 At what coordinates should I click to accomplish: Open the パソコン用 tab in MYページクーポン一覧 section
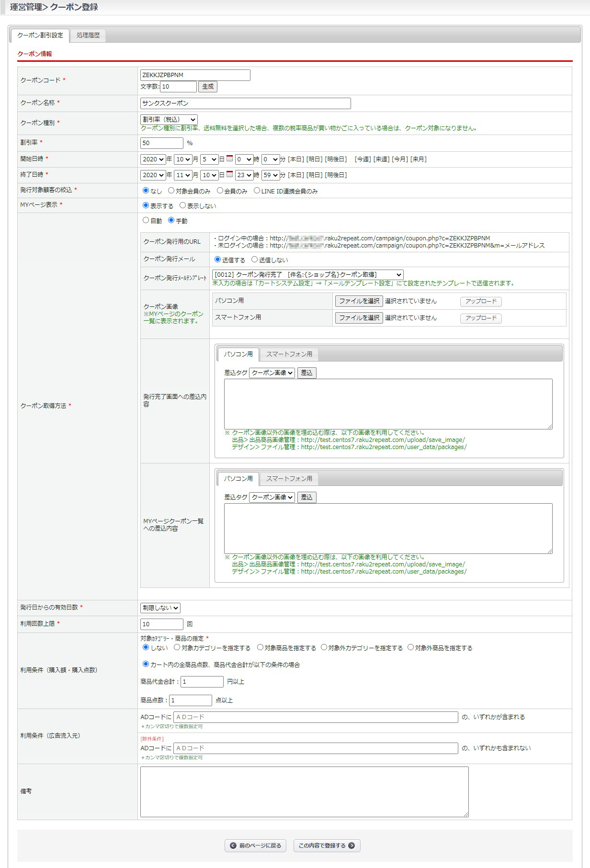[x=238, y=479]
